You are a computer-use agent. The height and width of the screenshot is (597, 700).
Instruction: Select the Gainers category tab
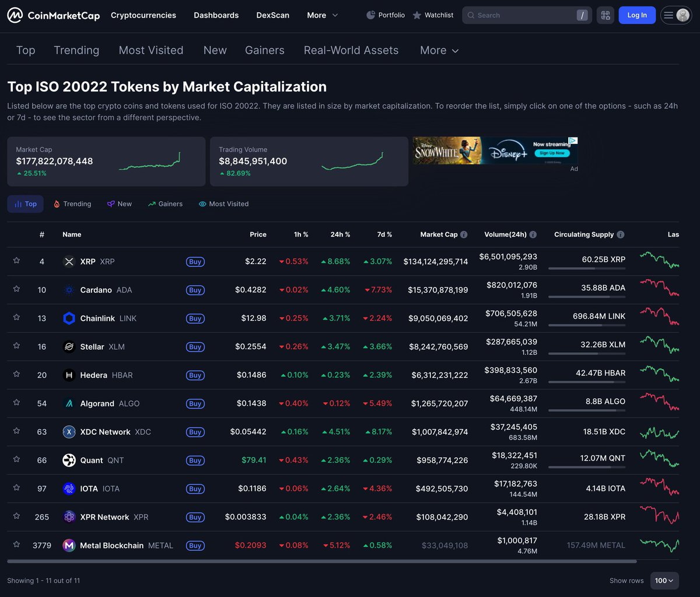click(265, 50)
